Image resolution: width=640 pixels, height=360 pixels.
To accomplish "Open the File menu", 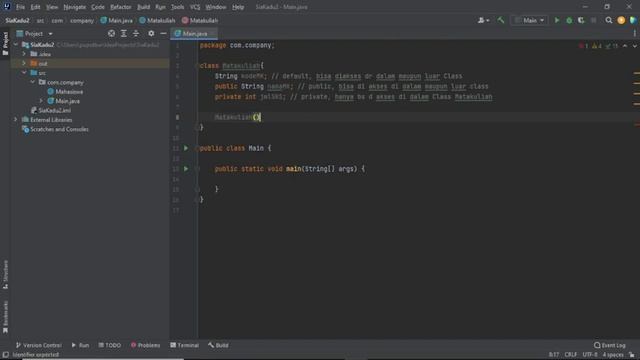I will coord(20,7).
